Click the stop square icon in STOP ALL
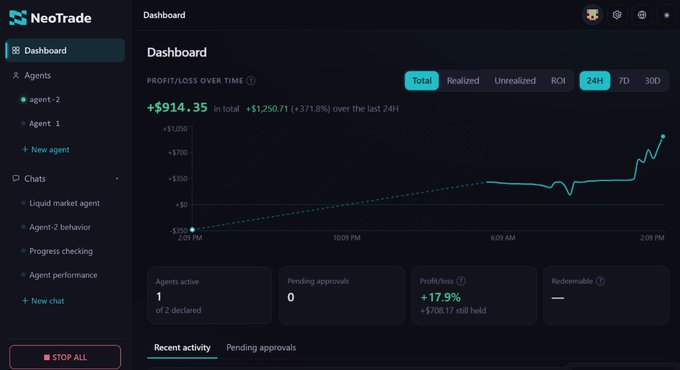 (x=46, y=357)
